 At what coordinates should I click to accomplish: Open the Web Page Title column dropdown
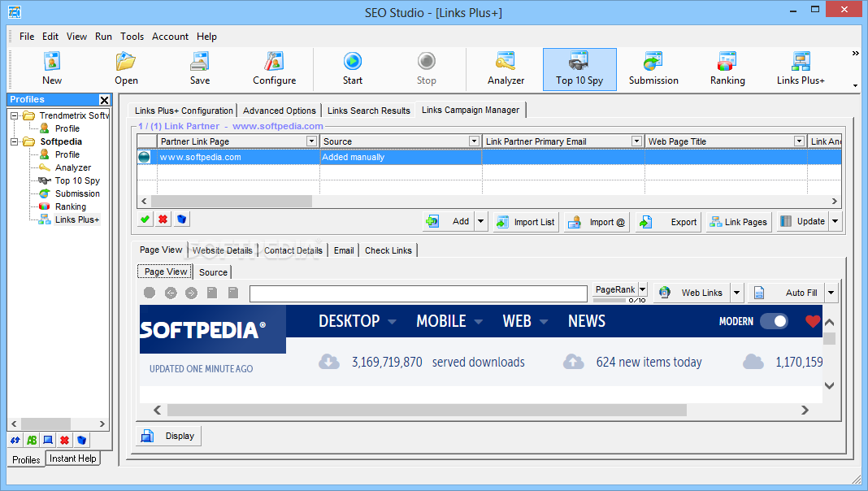point(799,141)
